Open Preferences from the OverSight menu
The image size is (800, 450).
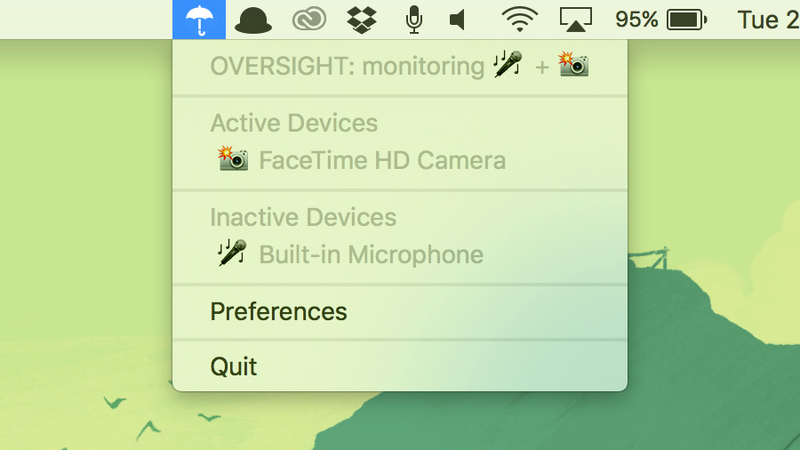pyautogui.click(x=400, y=312)
